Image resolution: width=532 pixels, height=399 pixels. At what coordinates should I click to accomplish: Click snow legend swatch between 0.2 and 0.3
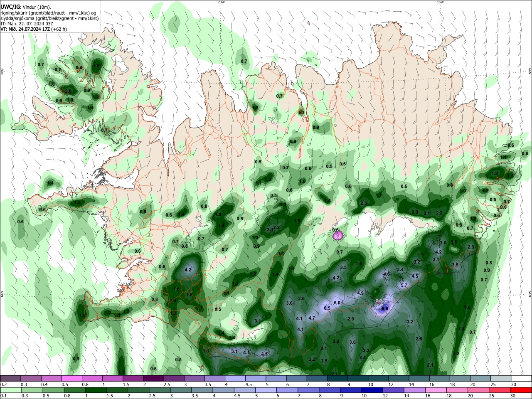point(10,378)
